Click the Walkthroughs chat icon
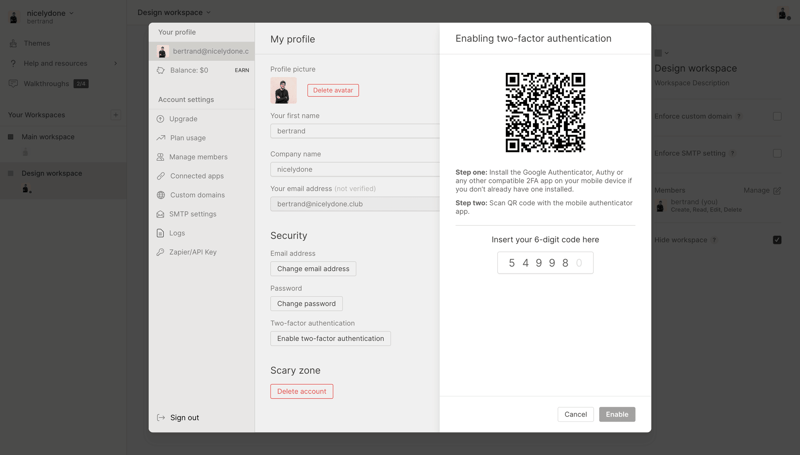This screenshot has width=800, height=455. tap(13, 84)
